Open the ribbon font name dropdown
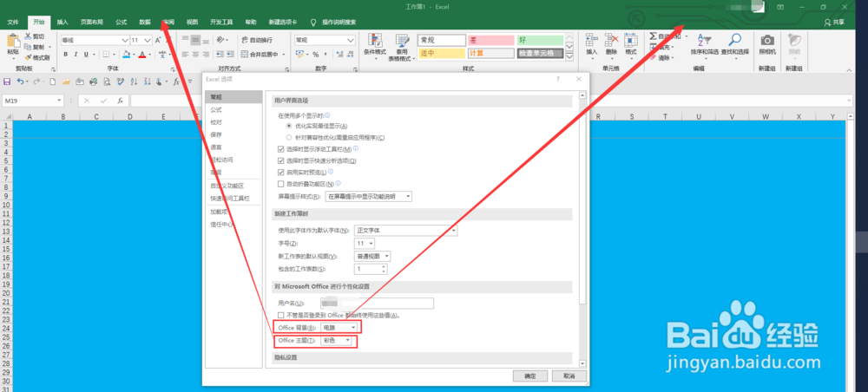Viewport: 868px width, 392px height. (125, 41)
